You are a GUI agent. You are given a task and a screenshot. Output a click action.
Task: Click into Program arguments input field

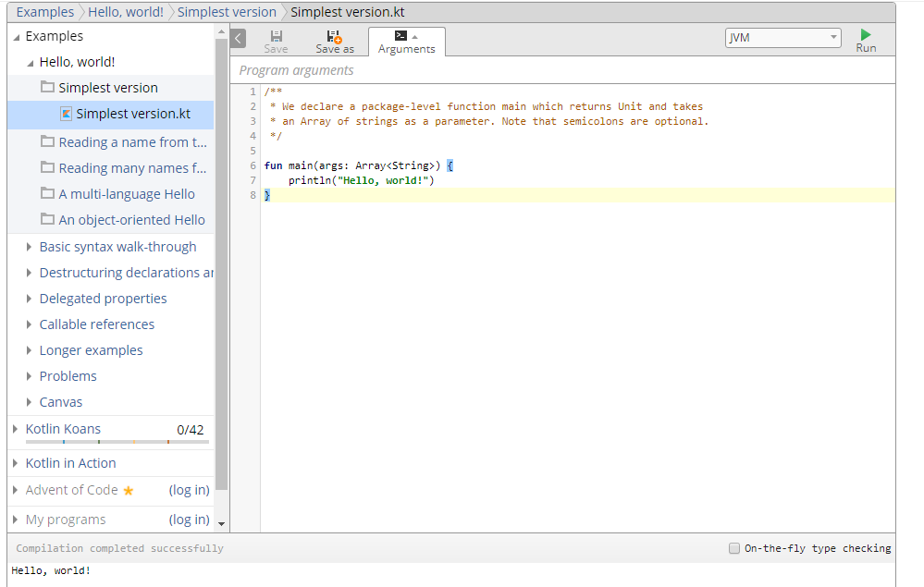click(562, 70)
